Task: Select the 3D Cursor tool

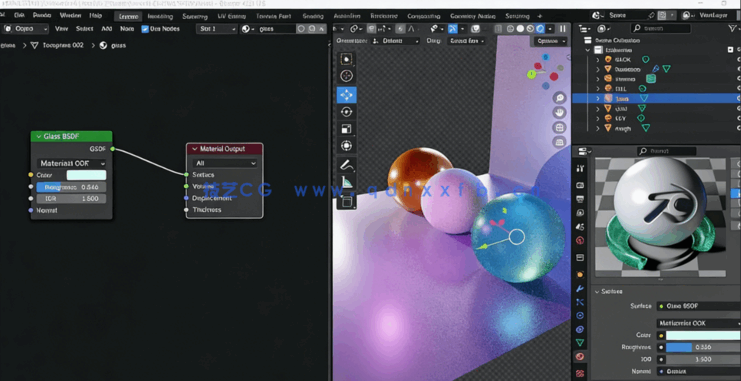Action: [x=346, y=76]
